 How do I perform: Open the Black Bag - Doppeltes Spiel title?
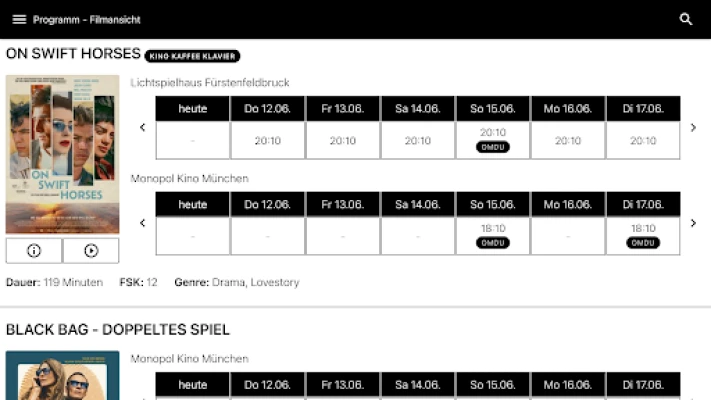pyautogui.click(x=118, y=329)
